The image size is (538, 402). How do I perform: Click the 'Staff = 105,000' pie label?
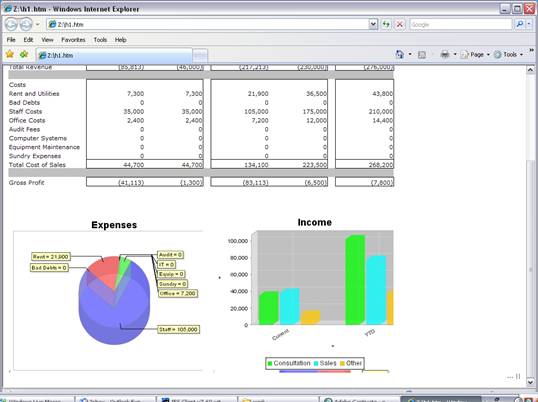click(178, 329)
